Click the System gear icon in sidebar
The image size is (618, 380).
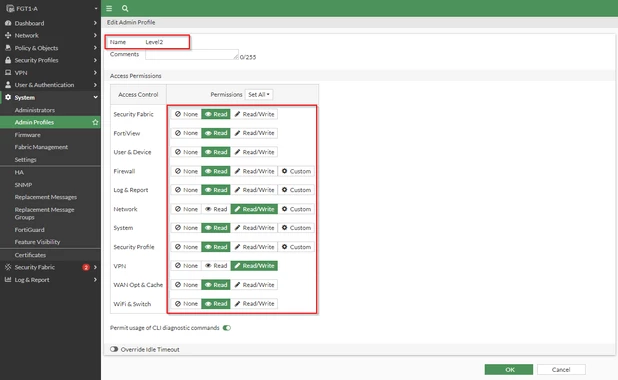click(8, 97)
